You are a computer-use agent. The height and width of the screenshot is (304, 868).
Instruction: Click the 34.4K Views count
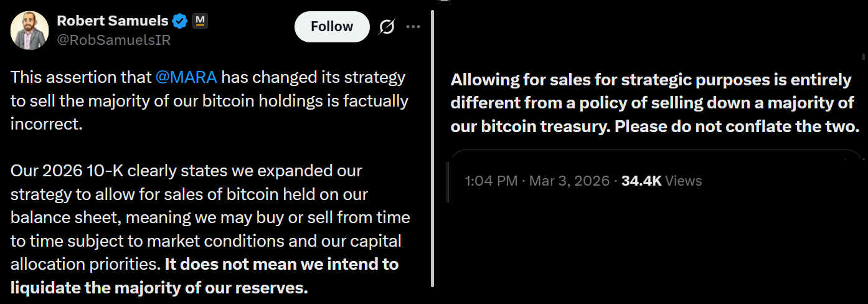coord(661,181)
